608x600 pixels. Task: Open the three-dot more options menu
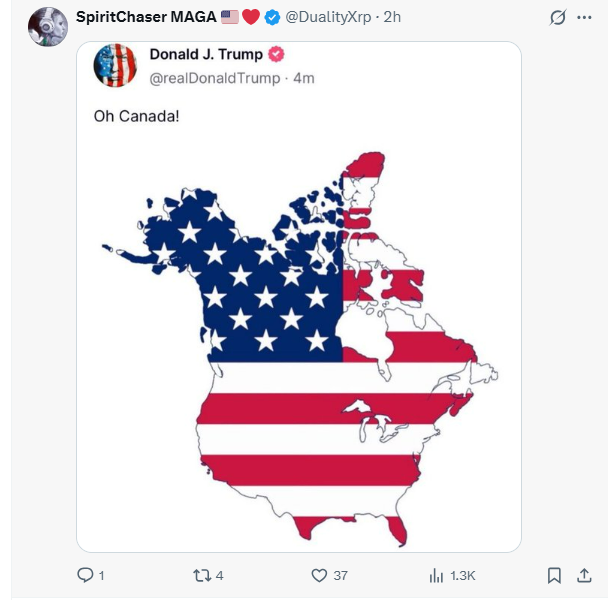[584, 18]
